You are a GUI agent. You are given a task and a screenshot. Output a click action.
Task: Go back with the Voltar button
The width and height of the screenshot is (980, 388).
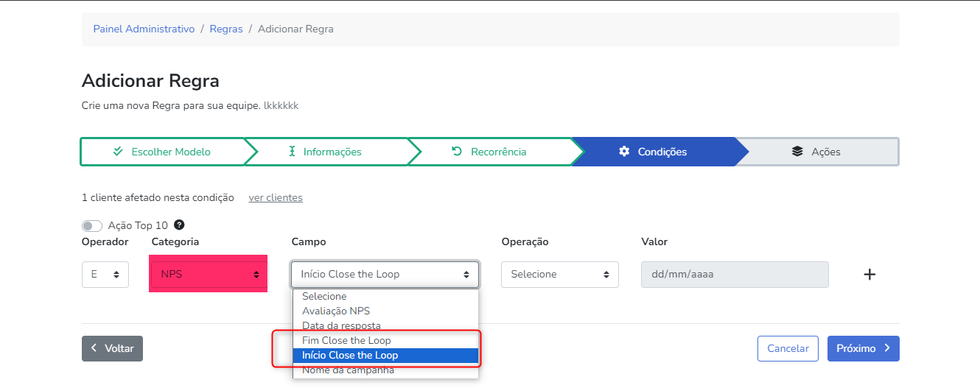tap(112, 348)
